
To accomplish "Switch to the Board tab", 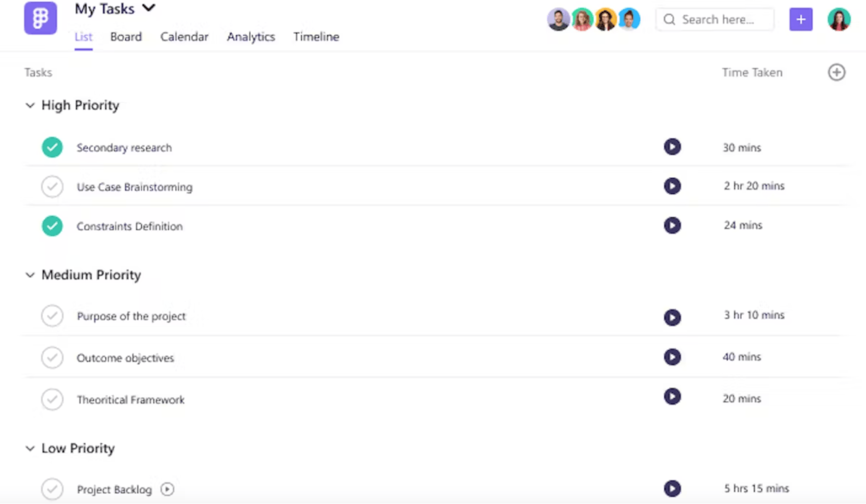I will (126, 37).
